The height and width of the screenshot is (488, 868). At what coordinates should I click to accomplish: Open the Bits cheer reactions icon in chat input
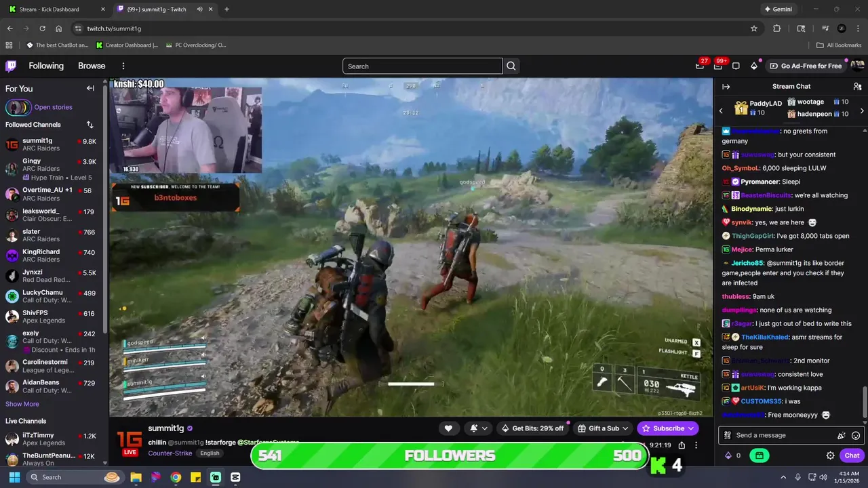point(842,435)
